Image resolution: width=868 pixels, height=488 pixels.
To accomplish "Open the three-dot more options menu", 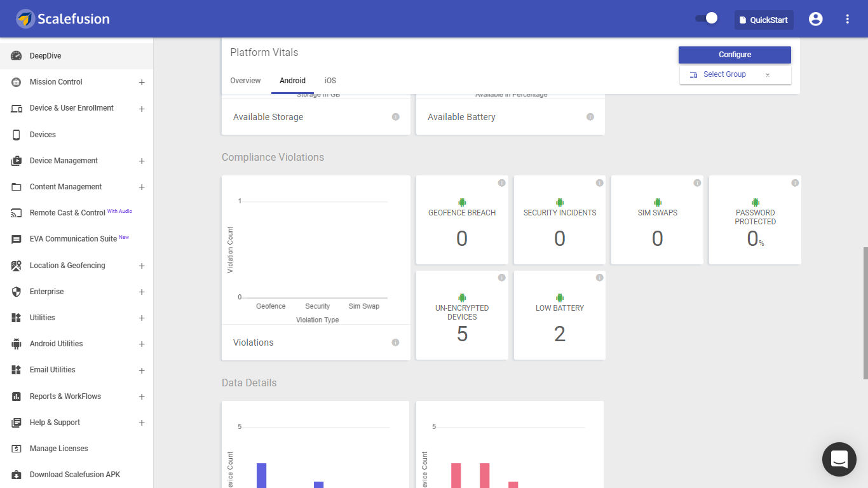I will click(x=847, y=19).
